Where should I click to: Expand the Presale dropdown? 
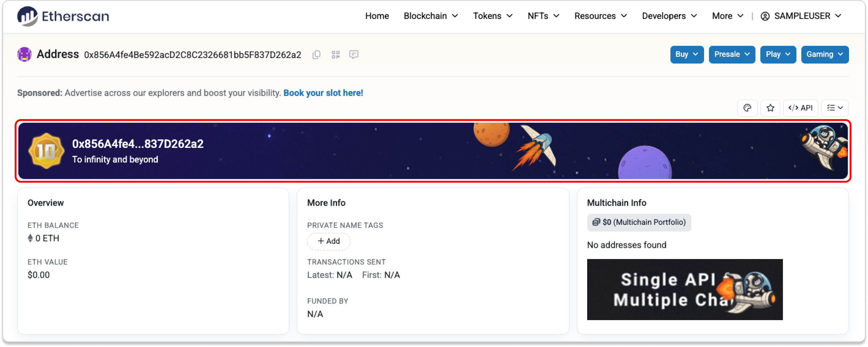(x=732, y=54)
